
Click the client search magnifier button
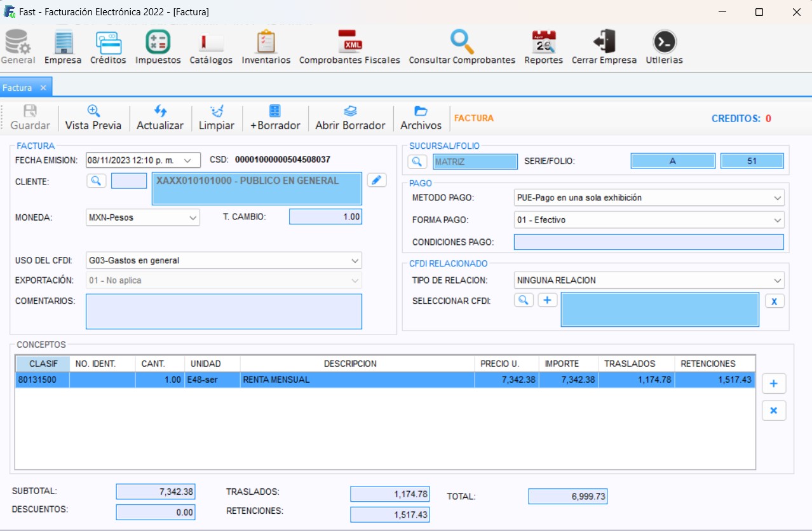(x=96, y=181)
